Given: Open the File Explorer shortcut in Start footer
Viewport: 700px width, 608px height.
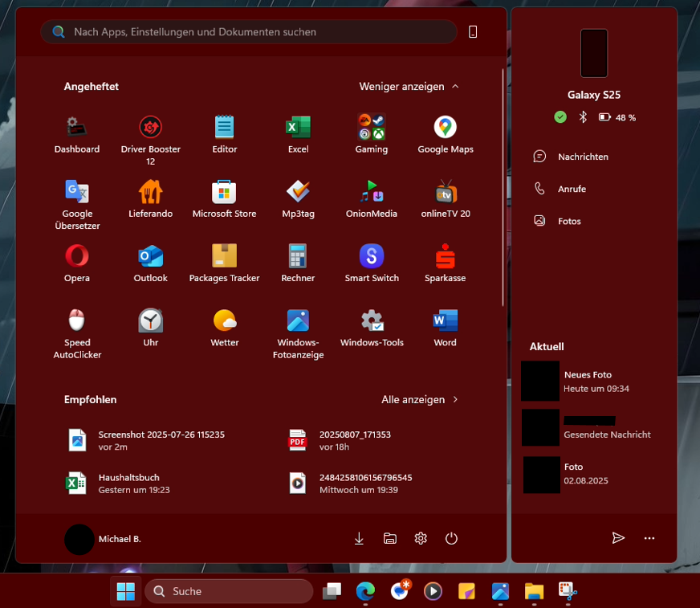Looking at the screenshot, I should coord(389,538).
